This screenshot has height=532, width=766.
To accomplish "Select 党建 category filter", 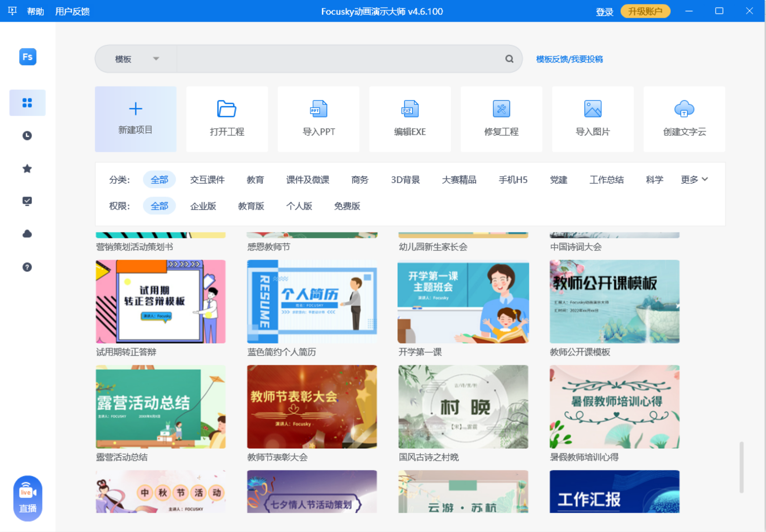I will 558,180.
